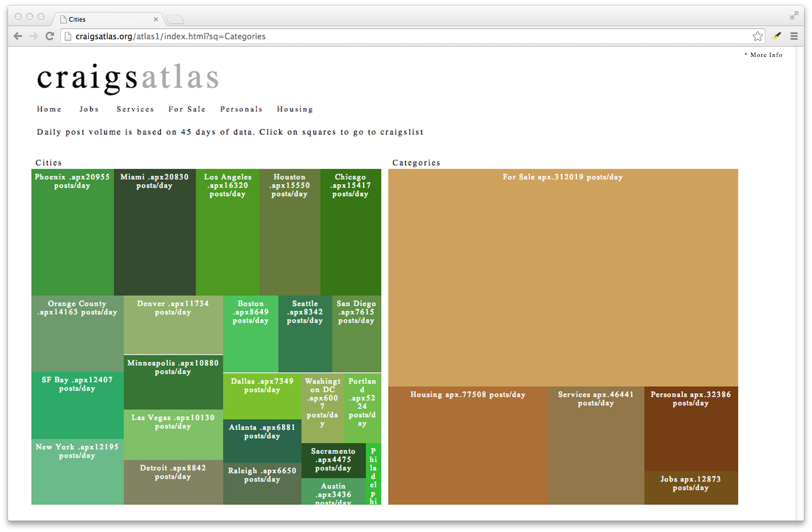The image size is (812, 532).
Task: Select the narrow Philadelphia square
Action: (373, 474)
